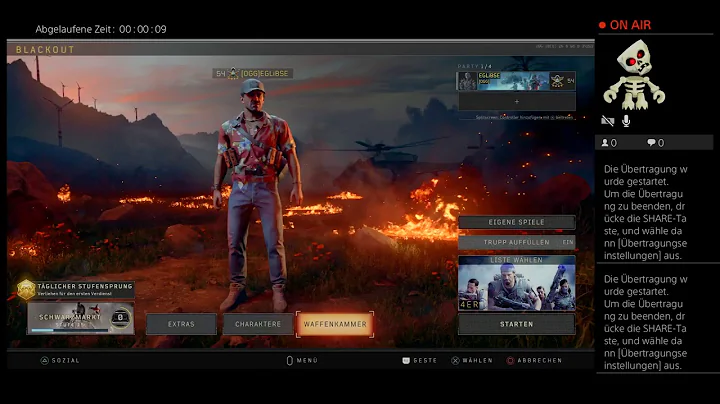Click the Starten button

point(517,324)
